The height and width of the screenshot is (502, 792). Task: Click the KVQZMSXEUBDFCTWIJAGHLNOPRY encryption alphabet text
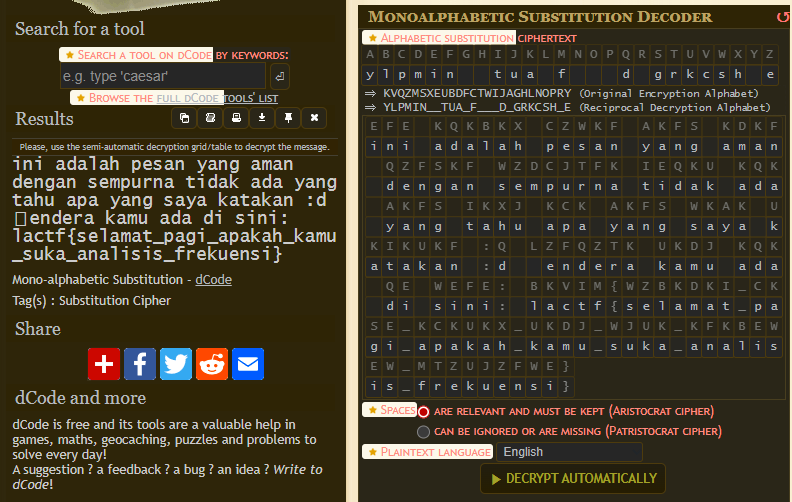pyautogui.click(x=477, y=93)
